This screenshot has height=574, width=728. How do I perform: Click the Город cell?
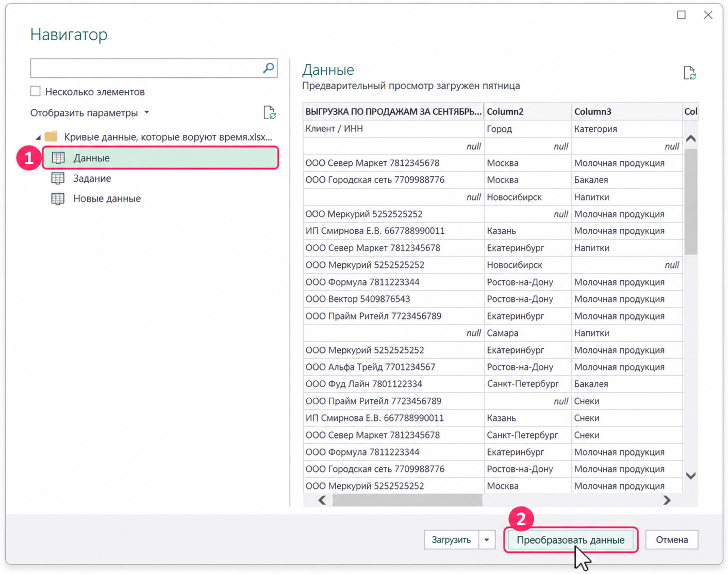527,129
